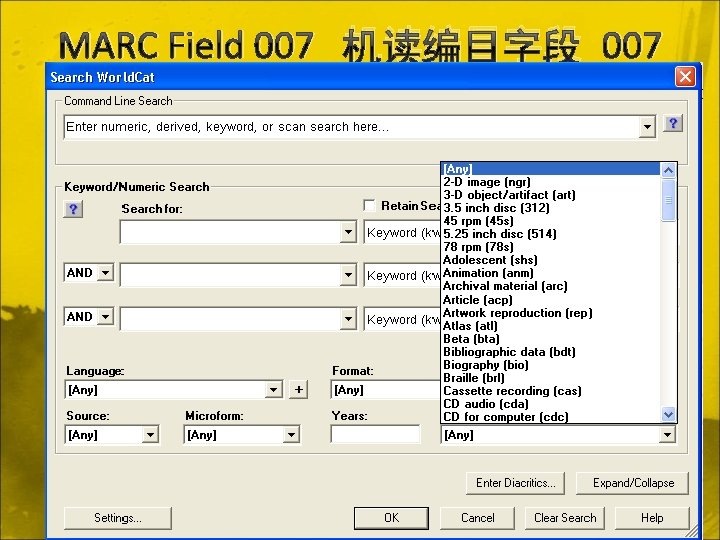This screenshot has width=720, height=540.
Task: Click the Cancel button
Action: point(478,518)
